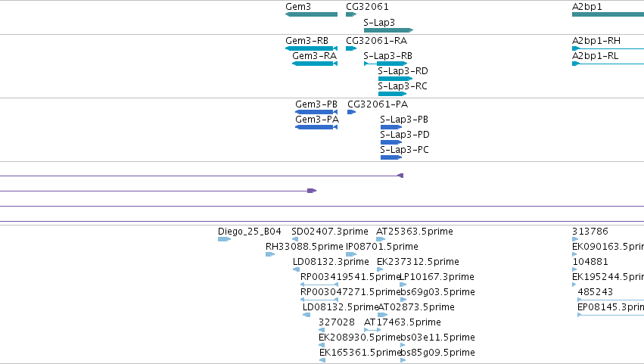Click the IP08701.5prime EST glyph
Screen dimensions: 644x364
351,255
